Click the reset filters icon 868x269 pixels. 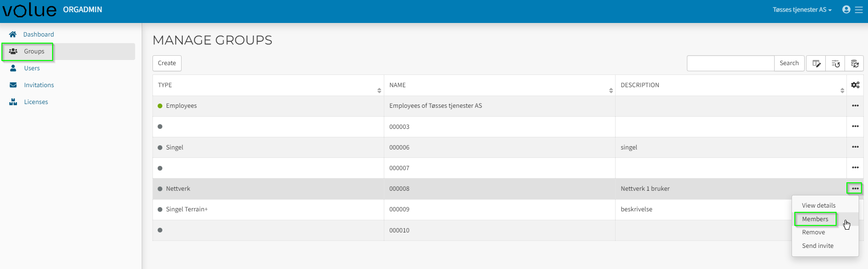pos(835,63)
